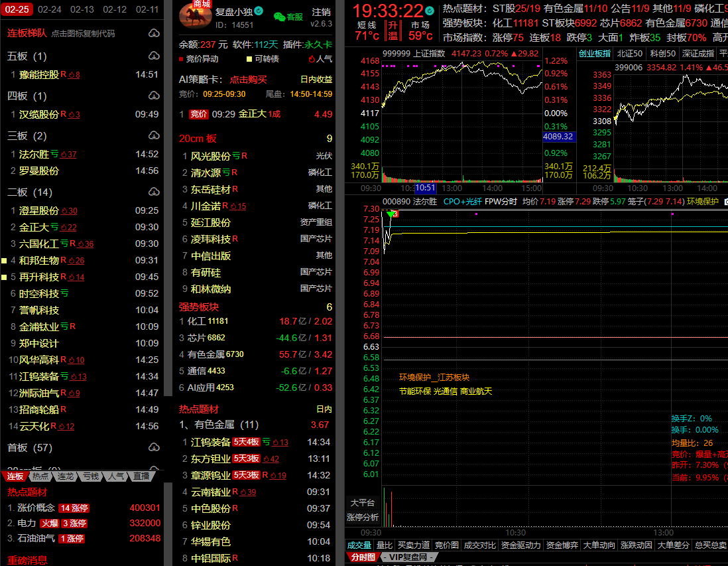Toggle the 竞价异动 red legend marker
The width and height of the screenshot is (728, 566).
pyautogui.click(x=182, y=59)
